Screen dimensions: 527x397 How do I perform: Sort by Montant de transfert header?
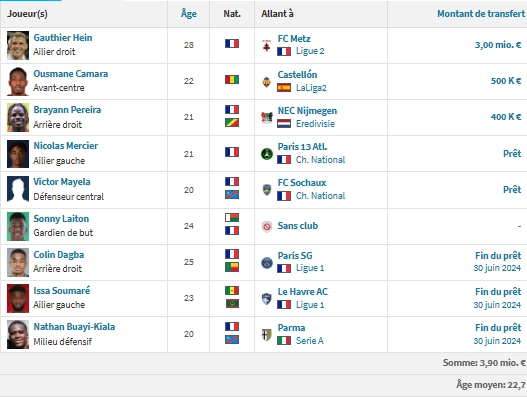pos(481,14)
